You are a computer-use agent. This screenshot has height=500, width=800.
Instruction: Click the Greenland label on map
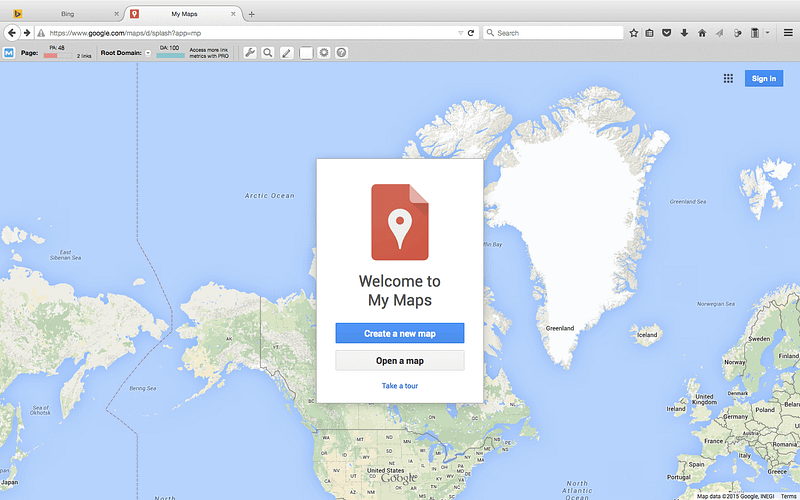[x=560, y=328]
